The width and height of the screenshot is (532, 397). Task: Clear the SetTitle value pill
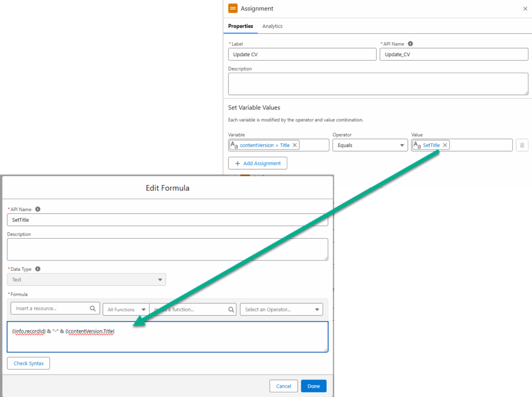point(445,145)
